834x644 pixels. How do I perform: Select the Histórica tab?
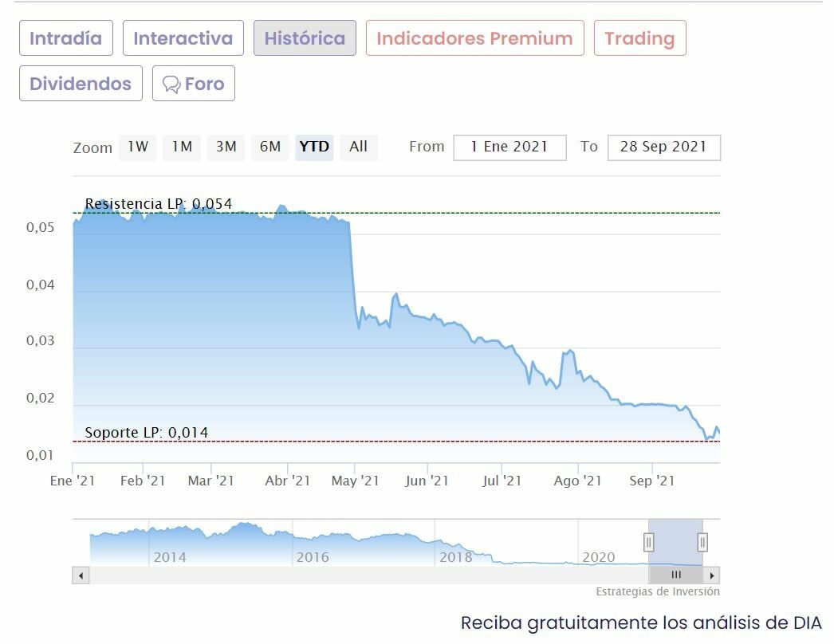pos(305,38)
